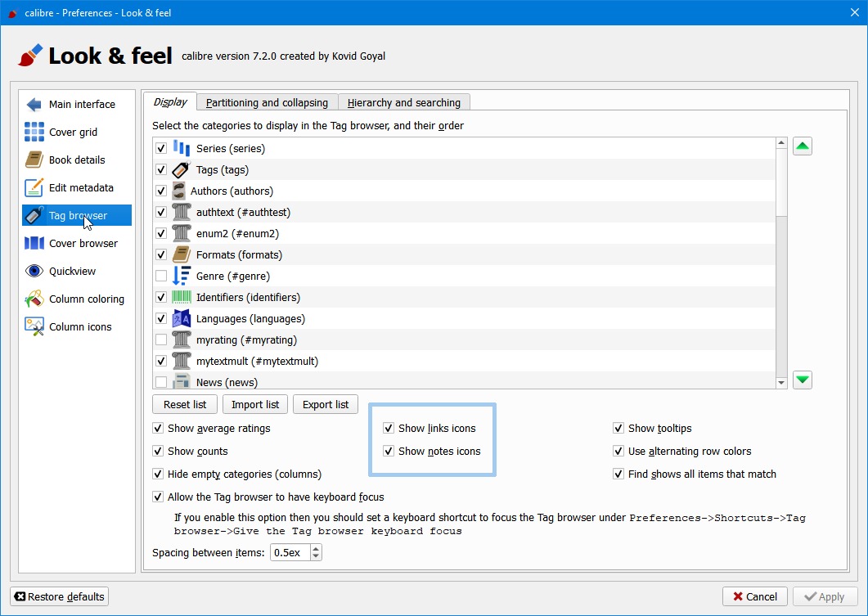
Task: Click the myrating column pillar icon
Action: click(181, 339)
